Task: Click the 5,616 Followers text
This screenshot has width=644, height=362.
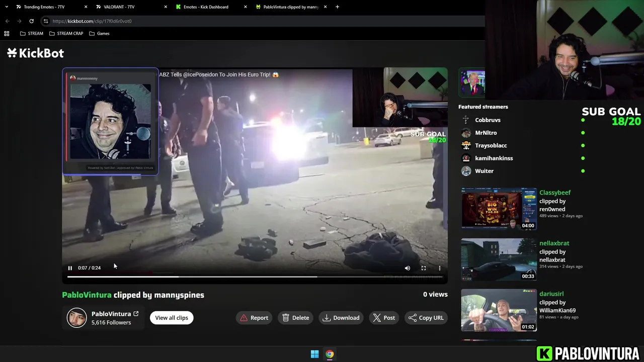Action: [x=111, y=322]
